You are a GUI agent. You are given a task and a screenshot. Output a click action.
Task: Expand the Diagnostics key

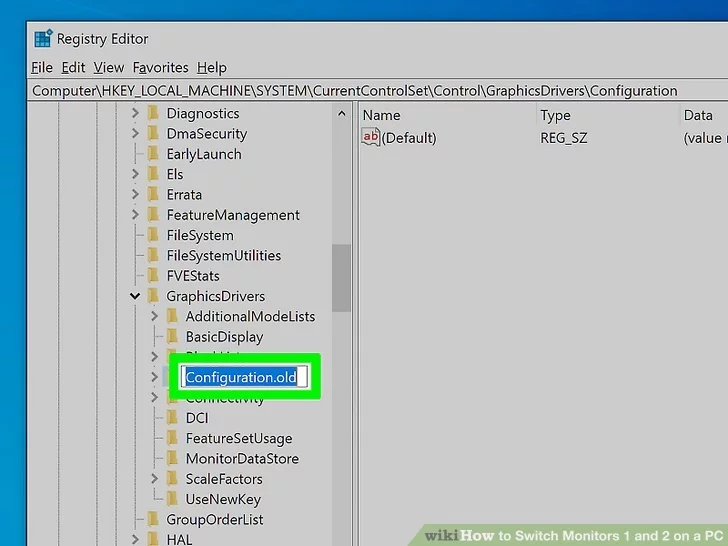click(135, 114)
